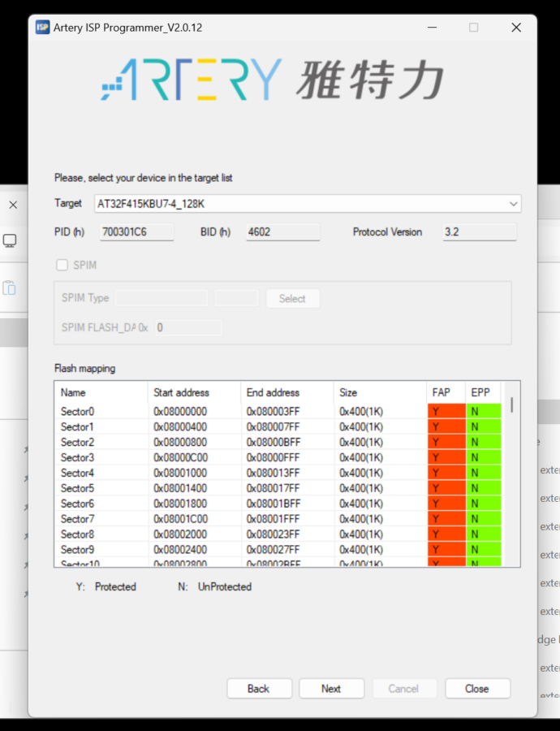Select the Sector9 row name
Image resolution: width=560 pixels, height=731 pixels.
pyautogui.click(x=77, y=550)
